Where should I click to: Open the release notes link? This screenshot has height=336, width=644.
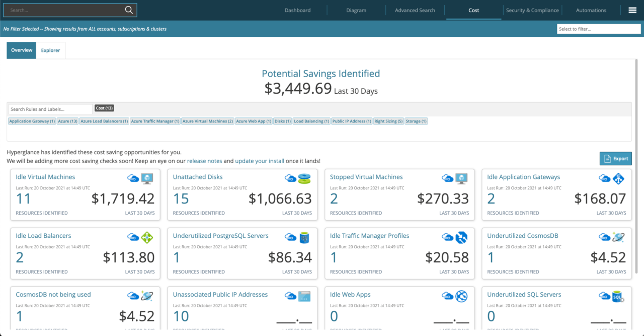click(204, 161)
